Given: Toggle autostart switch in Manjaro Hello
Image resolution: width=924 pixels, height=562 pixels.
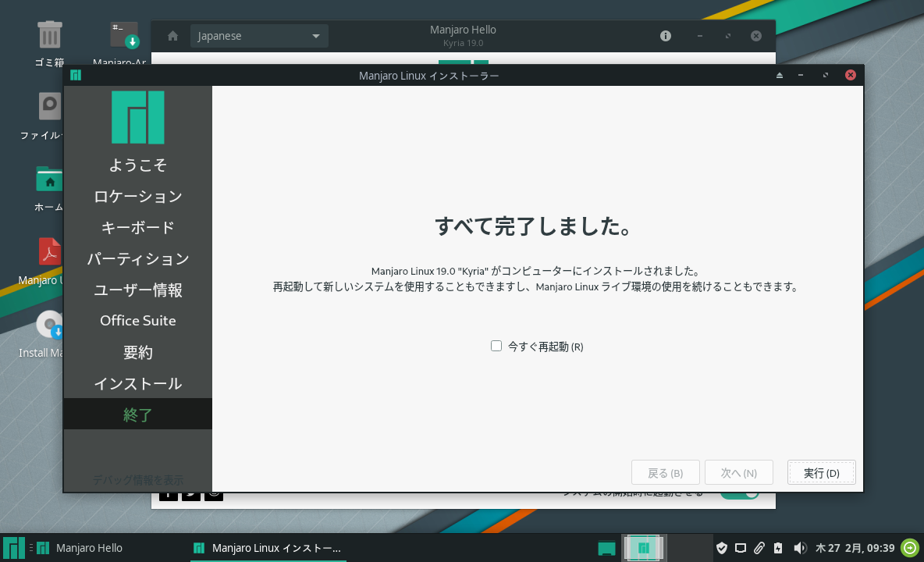Looking at the screenshot, I should (740, 495).
